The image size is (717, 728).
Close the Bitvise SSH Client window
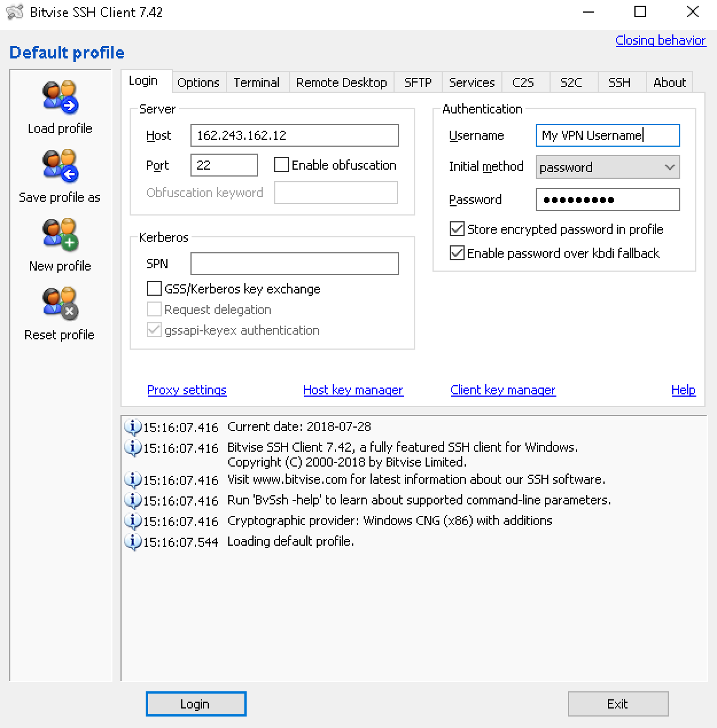692,12
